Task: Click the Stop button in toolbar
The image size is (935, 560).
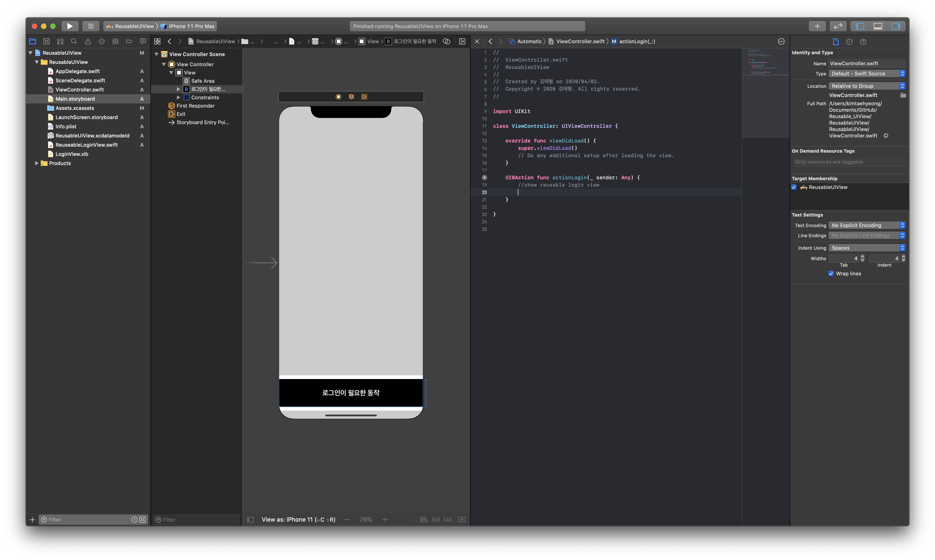Action: 91,26
